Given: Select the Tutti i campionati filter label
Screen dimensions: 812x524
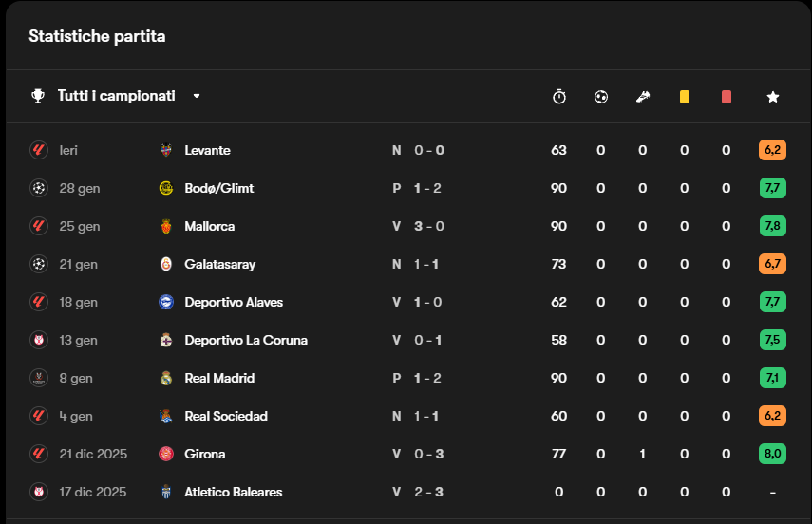Looking at the screenshot, I should pyautogui.click(x=116, y=96).
